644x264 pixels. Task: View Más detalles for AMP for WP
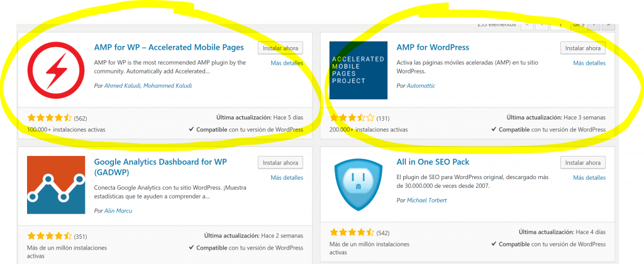coord(287,63)
